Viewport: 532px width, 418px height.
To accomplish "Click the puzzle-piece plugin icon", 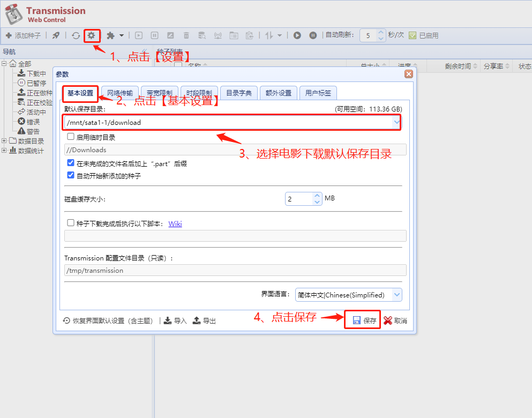I will pos(110,35).
